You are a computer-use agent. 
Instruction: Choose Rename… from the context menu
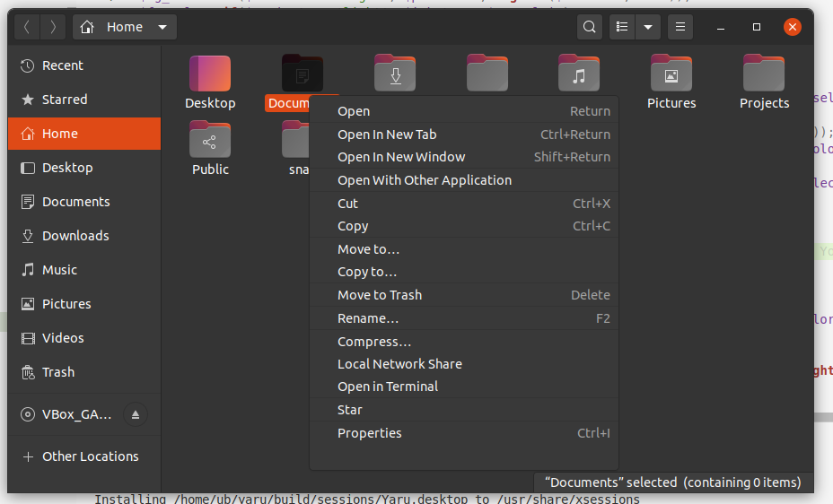[x=464, y=318]
